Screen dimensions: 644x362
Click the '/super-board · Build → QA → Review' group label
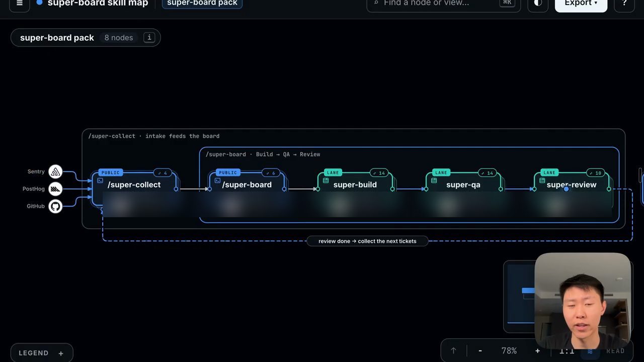(x=263, y=154)
